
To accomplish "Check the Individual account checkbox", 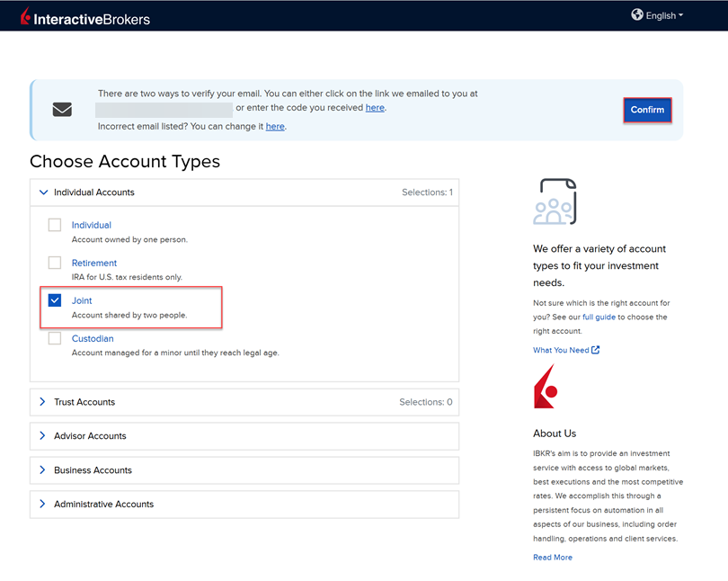I will [x=55, y=225].
